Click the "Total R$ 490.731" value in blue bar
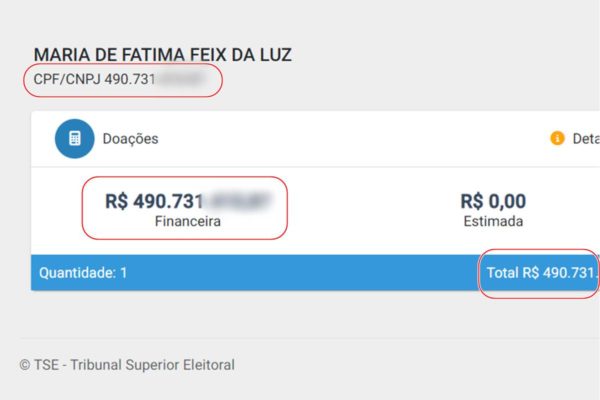The width and height of the screenshot is (600, 400). [x=541, y=272]
